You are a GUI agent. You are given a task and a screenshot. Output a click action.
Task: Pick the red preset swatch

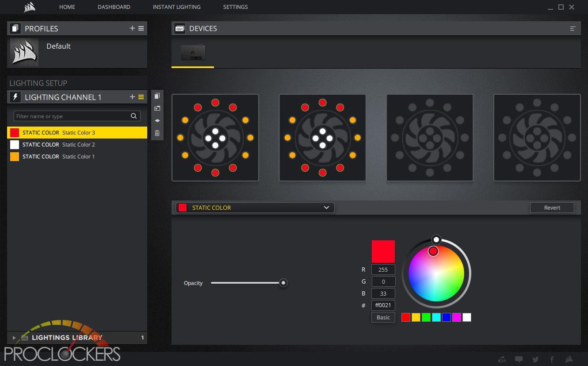[x=406, y=317]
